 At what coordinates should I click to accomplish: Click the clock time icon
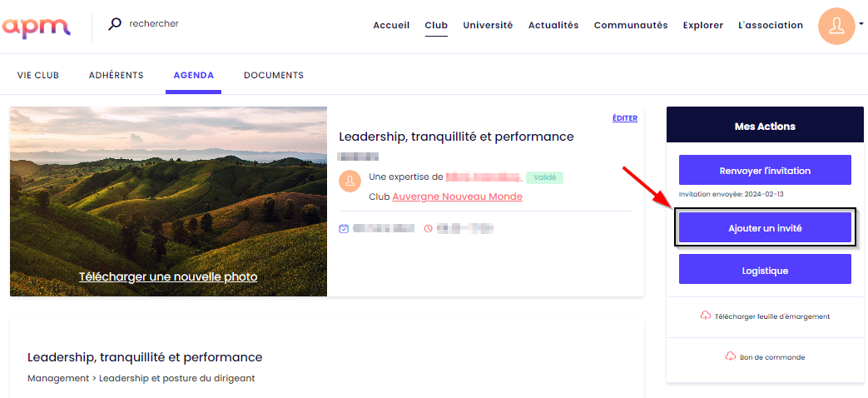[428, 228]
